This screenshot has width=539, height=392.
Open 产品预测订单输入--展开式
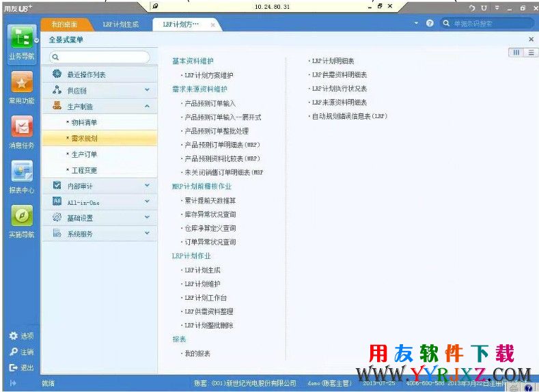click(x=223, y=117)
